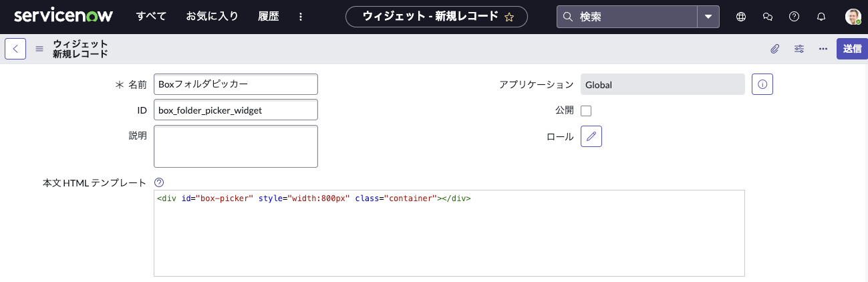
Task: Open the navigation overflow three-dot menu
Action: [x=300, y=17]
